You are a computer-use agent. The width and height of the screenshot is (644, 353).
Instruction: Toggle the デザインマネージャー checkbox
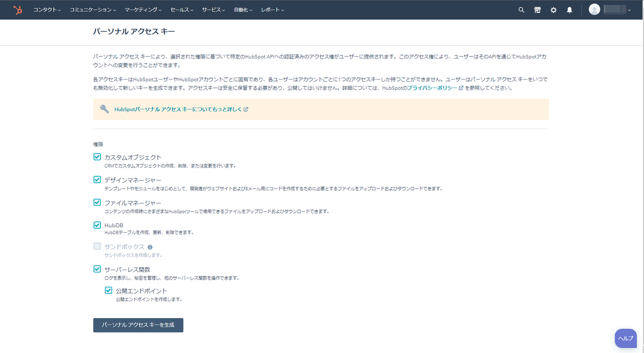pos(97,179)
